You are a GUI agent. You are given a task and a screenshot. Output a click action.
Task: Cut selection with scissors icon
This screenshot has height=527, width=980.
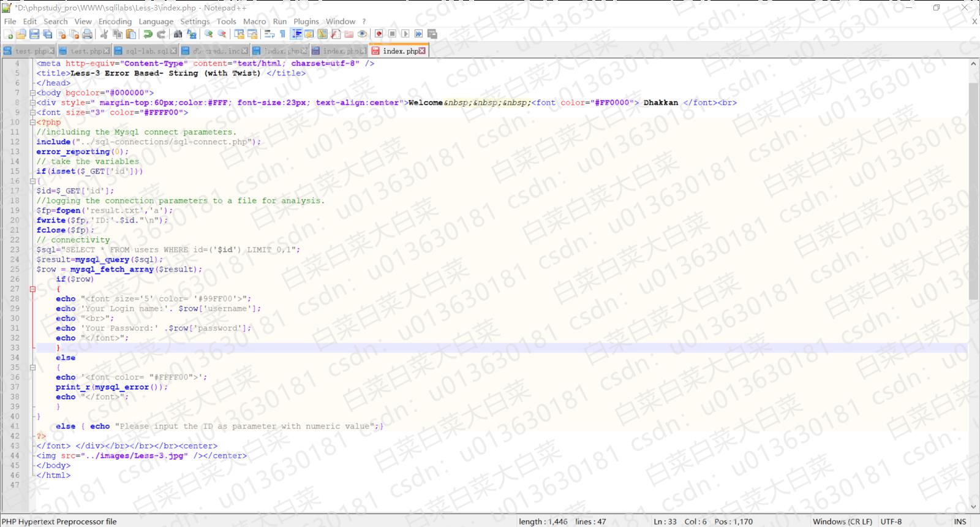(104, 34)
